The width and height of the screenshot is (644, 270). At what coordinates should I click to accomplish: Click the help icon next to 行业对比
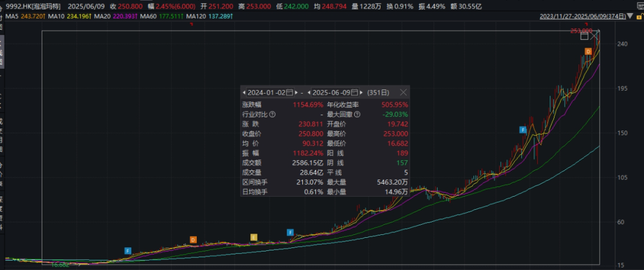click(273, 114)
